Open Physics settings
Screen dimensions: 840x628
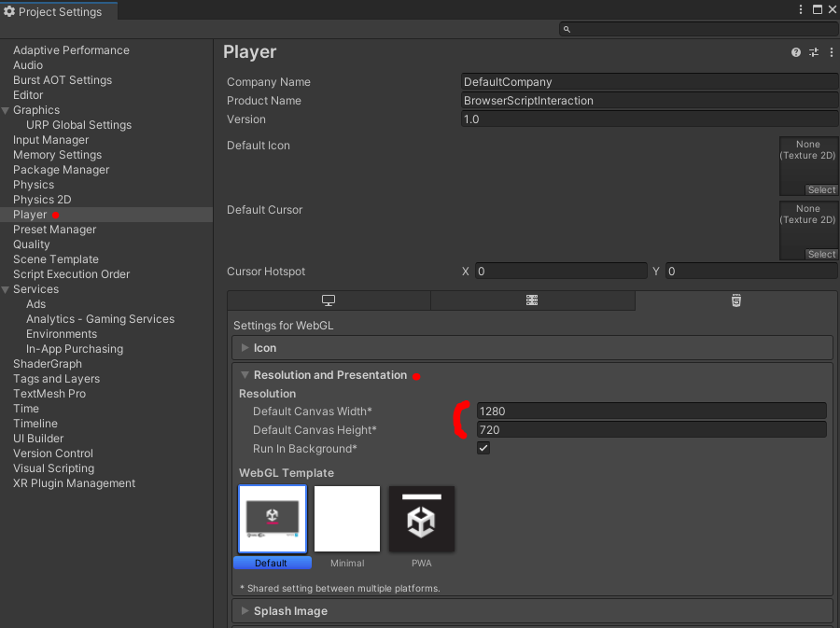(x=34, y=185)
